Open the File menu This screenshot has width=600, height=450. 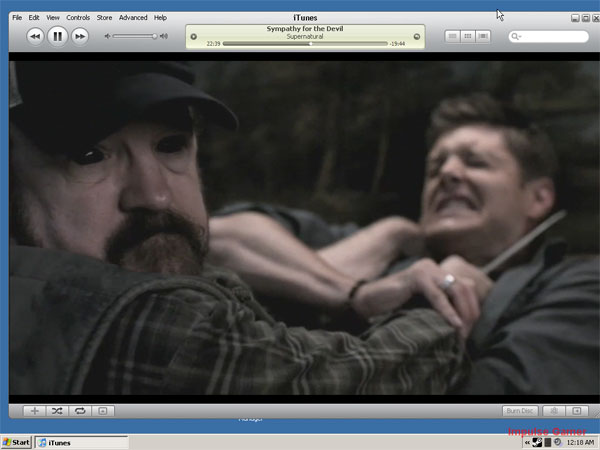[17, 18]
